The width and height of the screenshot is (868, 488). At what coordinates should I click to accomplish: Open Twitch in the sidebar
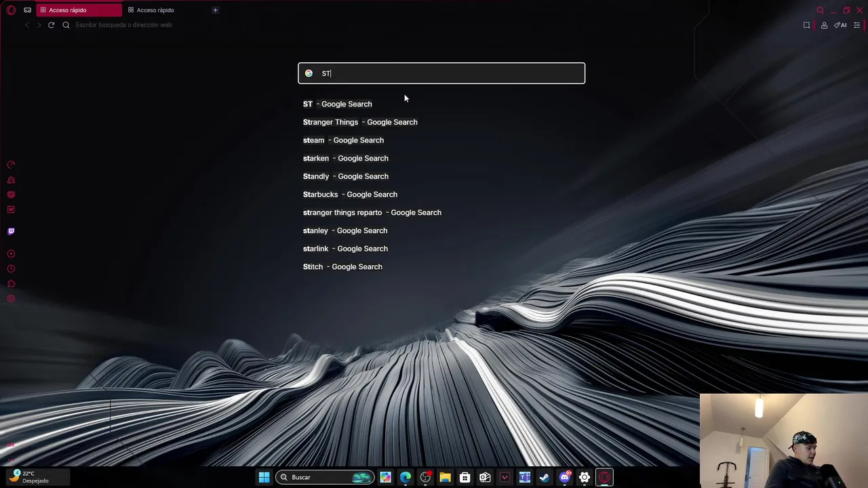tap(11, 231)
